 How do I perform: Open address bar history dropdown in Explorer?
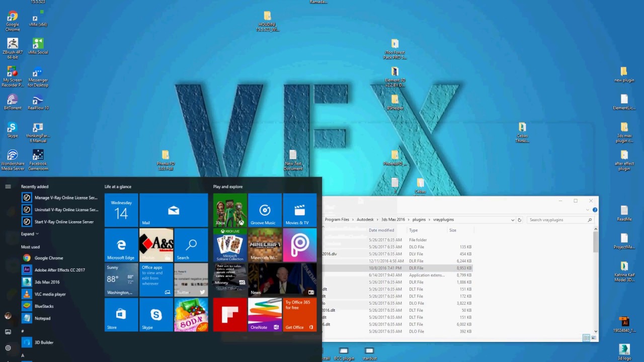[513, 220]
